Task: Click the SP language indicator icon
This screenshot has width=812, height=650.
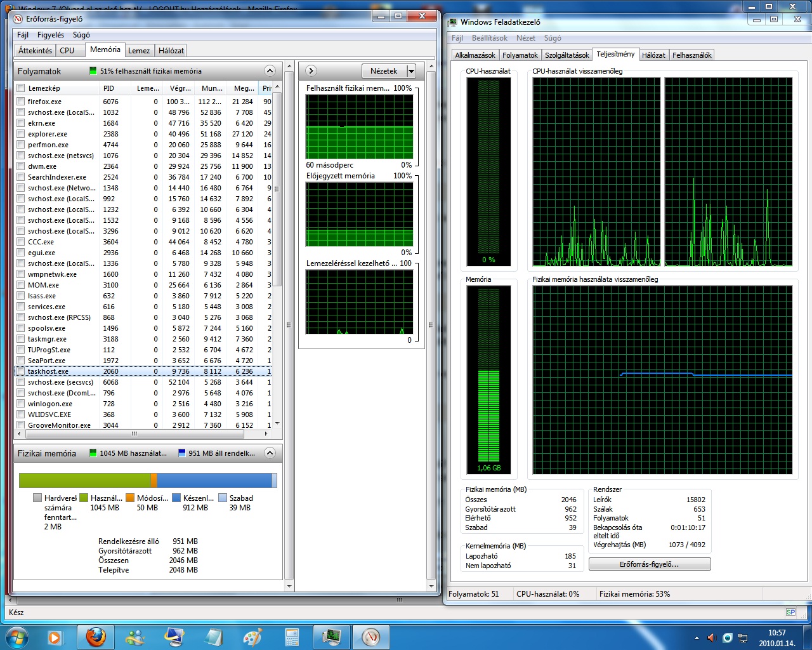Action: pos(790,612)
